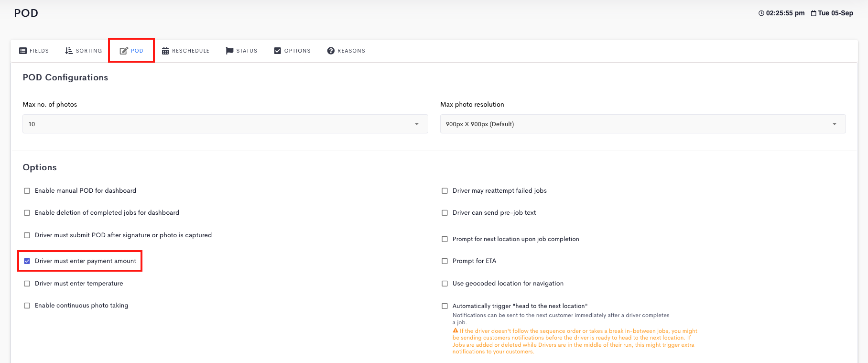The width and height of the screenshot is (868, 363).
Task: Click the POD Configurations heading
Action: click(x=65, y=77)
